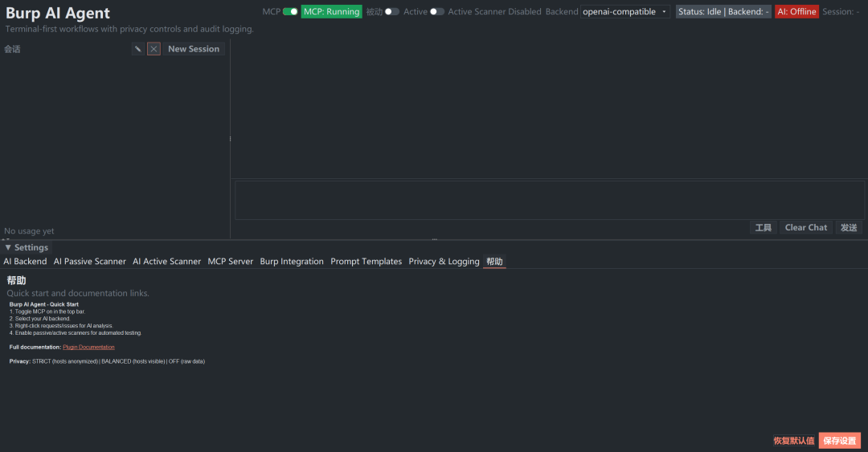Click the Status: Idle indicator
868x452 pixels.
(x=723, y=11)
